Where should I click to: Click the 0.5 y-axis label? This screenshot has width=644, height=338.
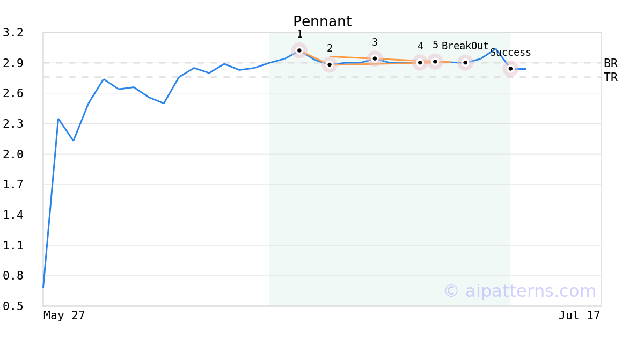click(x=13, y=306)
